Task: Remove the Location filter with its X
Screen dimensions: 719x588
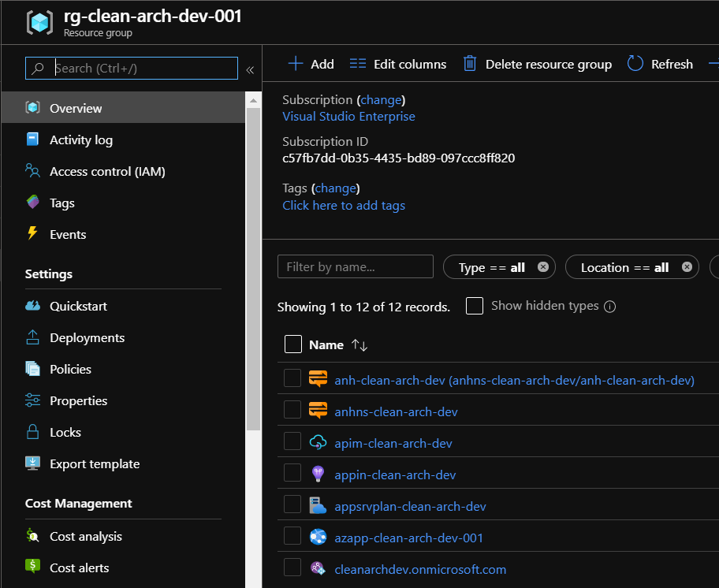Action: pos(687,266)
